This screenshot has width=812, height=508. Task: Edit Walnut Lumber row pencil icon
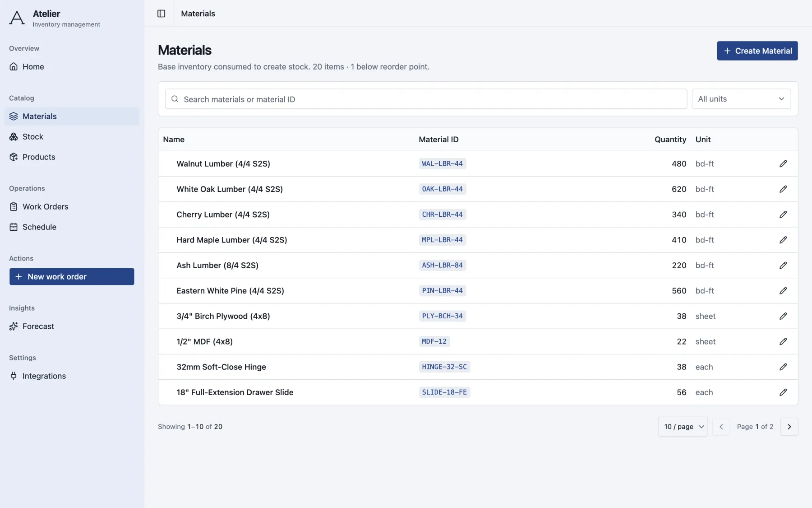tap(783, 164)
